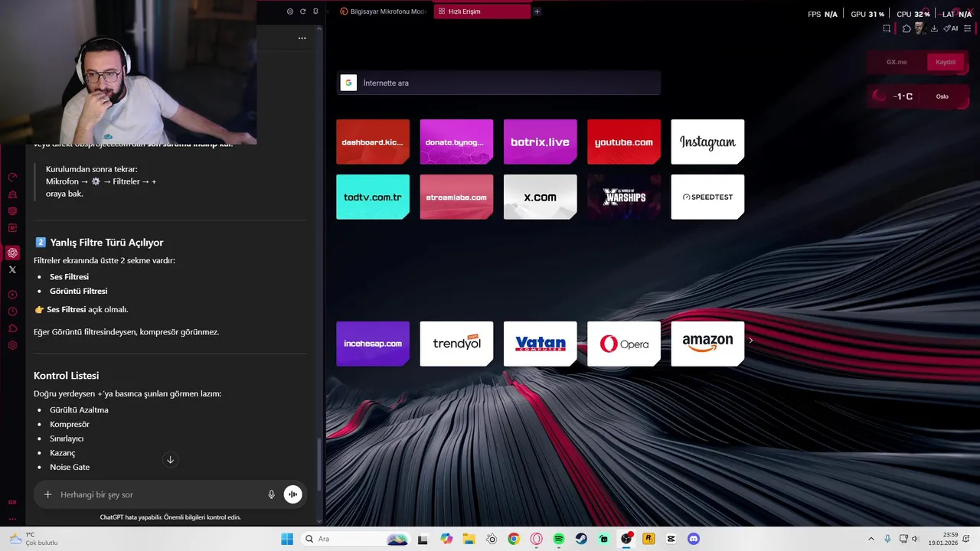Open Rockstar Games Launcher from taskbar

[648, 539]
